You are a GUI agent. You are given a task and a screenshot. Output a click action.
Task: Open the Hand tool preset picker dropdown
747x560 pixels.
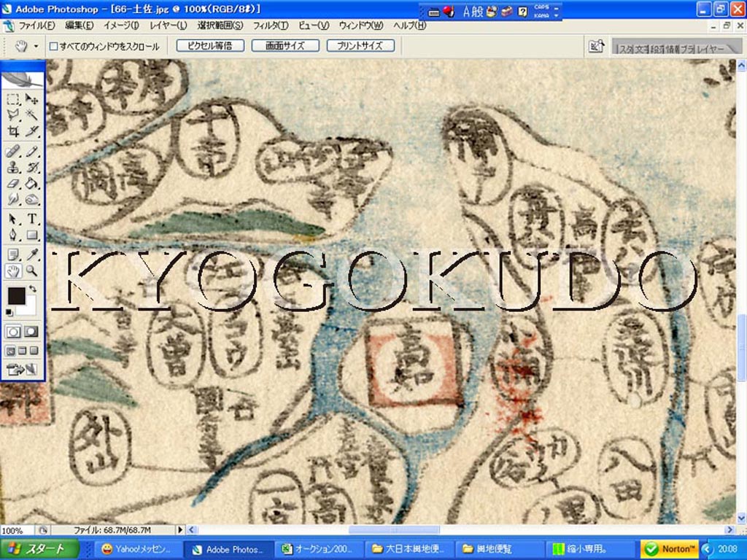(x=36, y=46)
